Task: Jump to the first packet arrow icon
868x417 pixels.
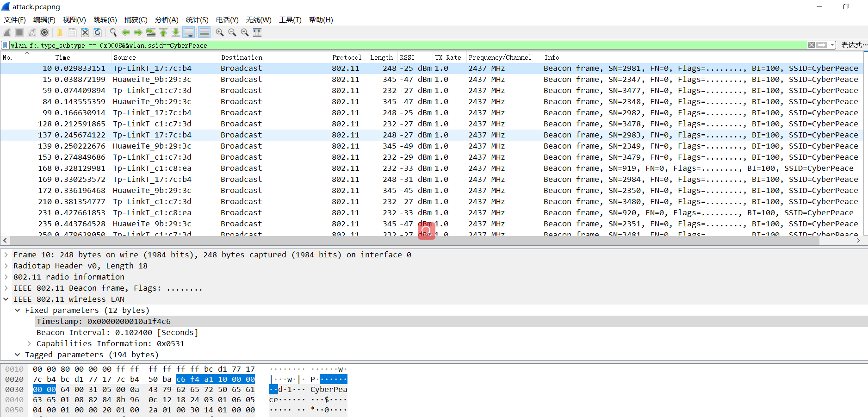Action: (163, 32)
